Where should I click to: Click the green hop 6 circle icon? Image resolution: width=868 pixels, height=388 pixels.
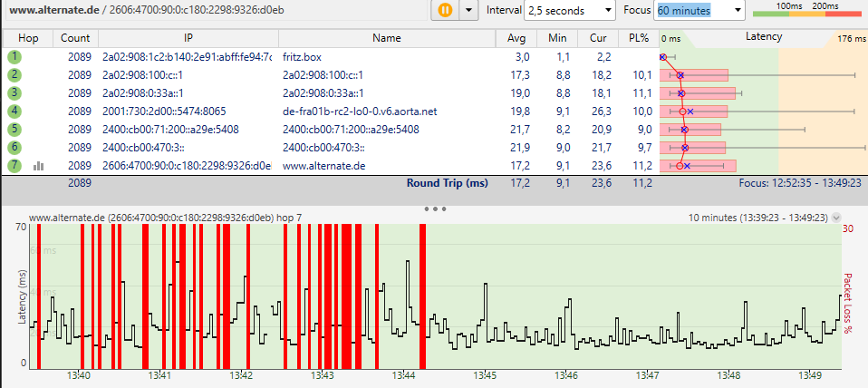click(x=14, y=147)
